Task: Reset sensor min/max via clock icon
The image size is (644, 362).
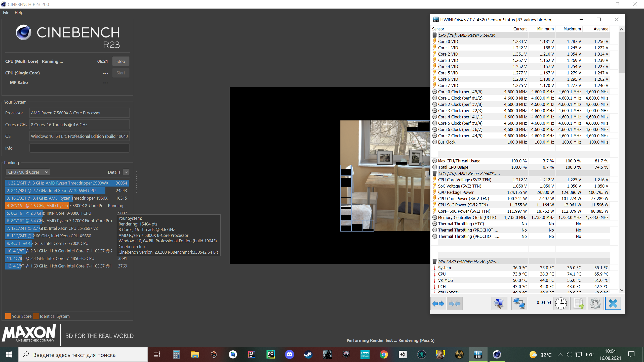Action: point(561,304)
